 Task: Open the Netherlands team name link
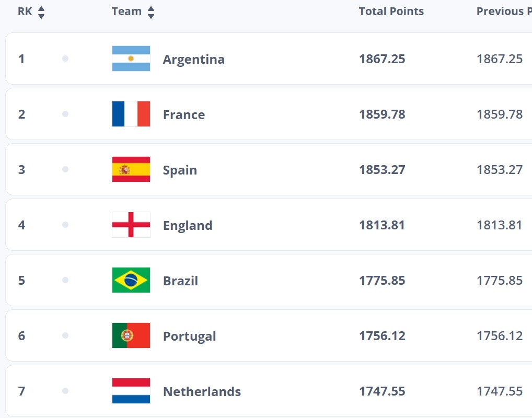202,391
